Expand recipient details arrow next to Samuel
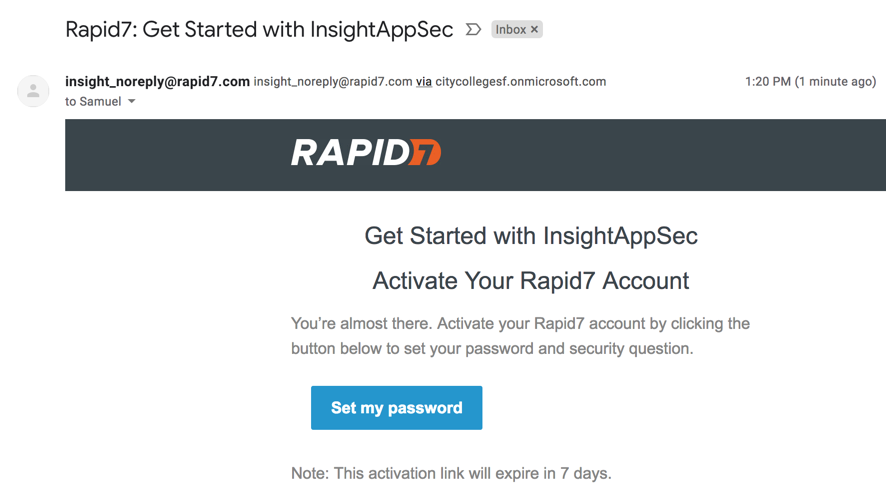This screenshot has width=886, height=496. pos(132,102)
